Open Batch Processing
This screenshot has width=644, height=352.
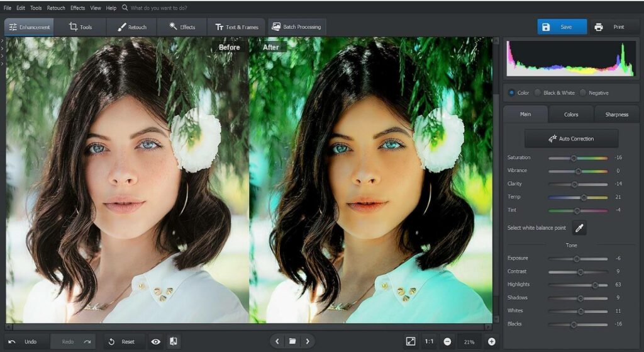(x=297, y=27)
